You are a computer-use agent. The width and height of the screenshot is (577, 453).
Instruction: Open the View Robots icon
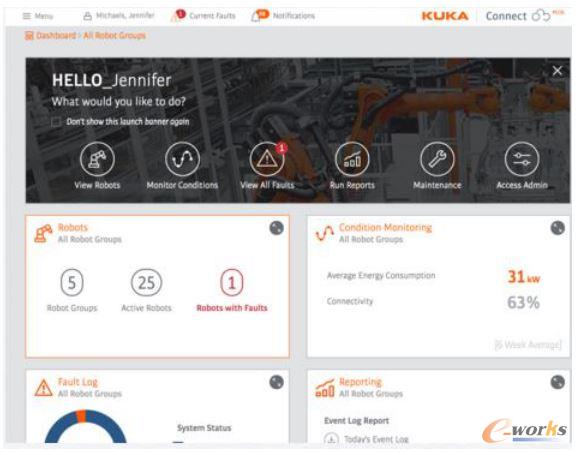(97, 159)
